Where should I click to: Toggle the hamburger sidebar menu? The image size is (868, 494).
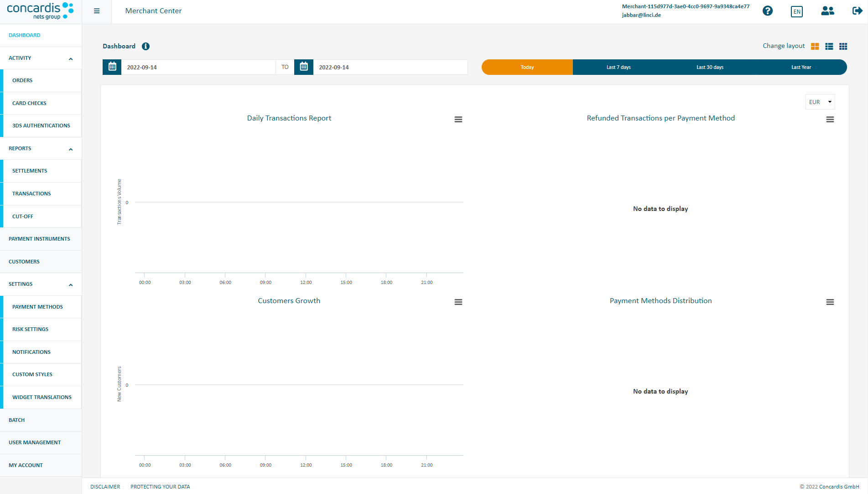97,11
